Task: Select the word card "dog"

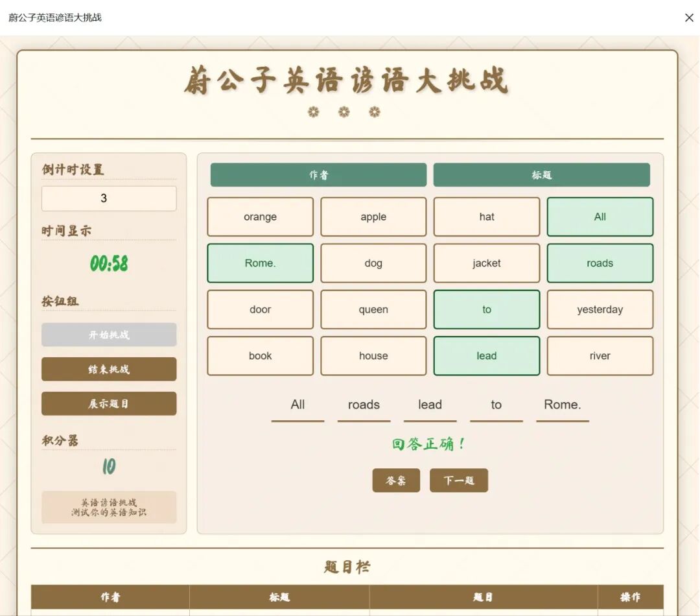Action: coord(373,263)
